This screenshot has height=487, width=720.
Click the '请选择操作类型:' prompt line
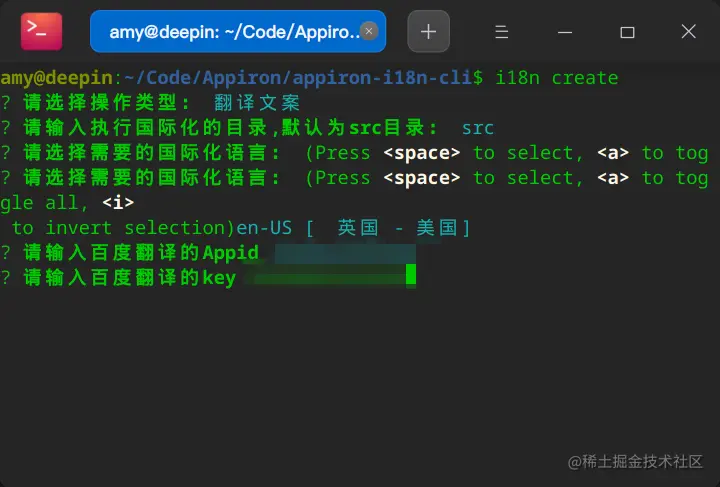click(x=106, y=103)
